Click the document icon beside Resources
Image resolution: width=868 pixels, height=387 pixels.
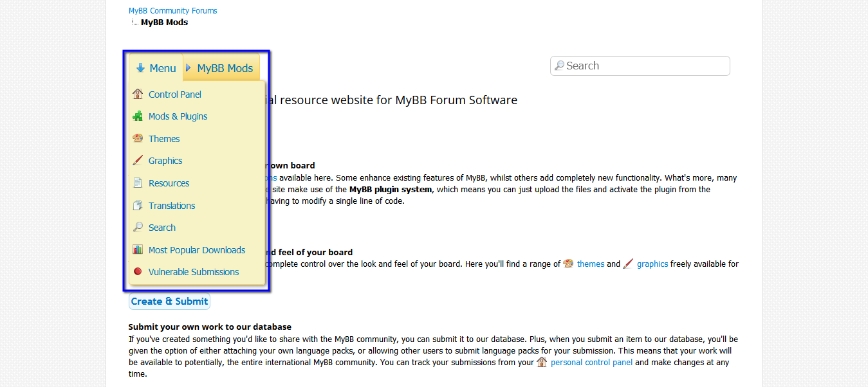[x=138, y=183]
